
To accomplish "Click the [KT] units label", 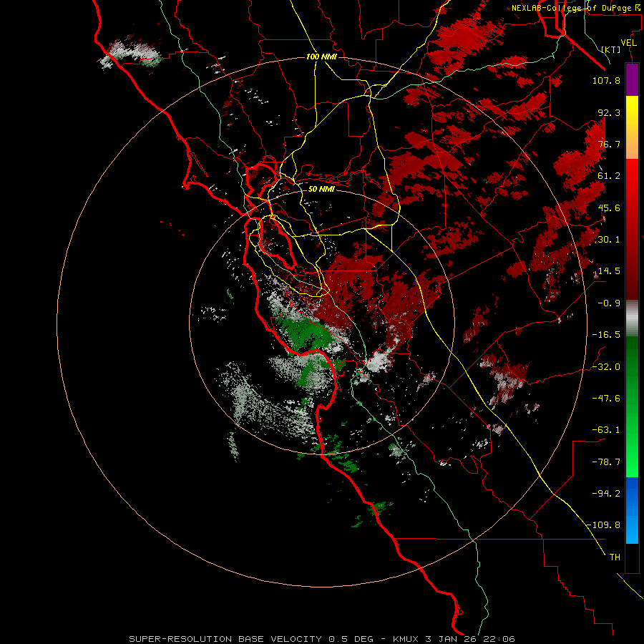I will click(611, 49).
